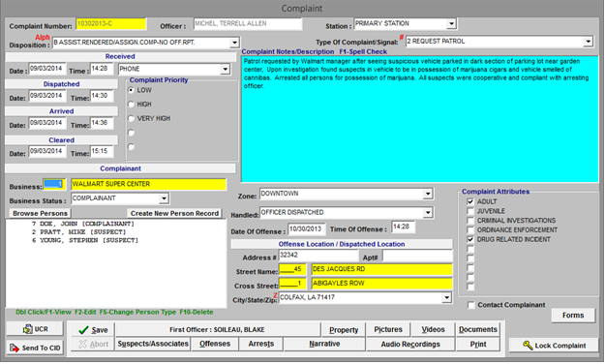Open Property section
Image resolution: width=605 pixels, height=364 pixels.
click(344, 330)
